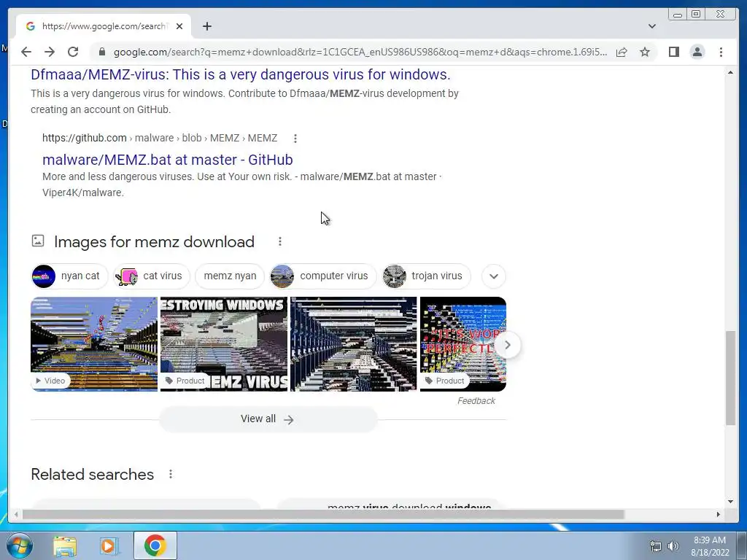Open the Windows Start menu
The height and width of the screenshot is (560, 747).
[20, 546]
